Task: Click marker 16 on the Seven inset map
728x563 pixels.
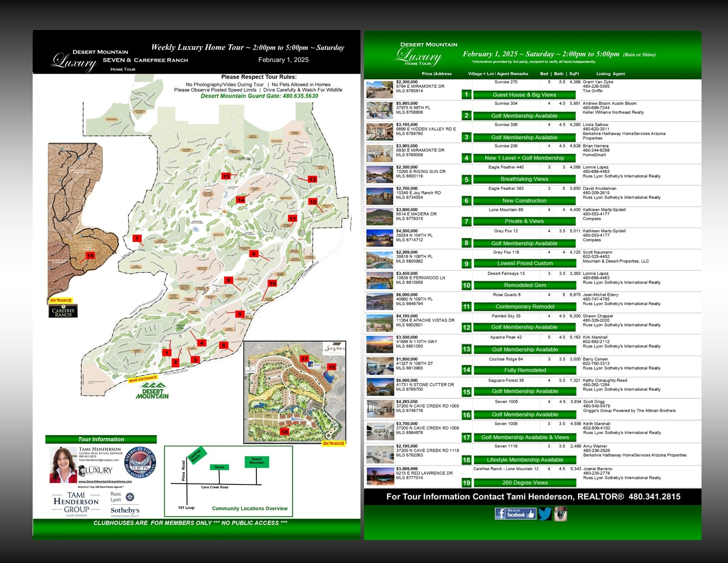Action: coord(331,367)
